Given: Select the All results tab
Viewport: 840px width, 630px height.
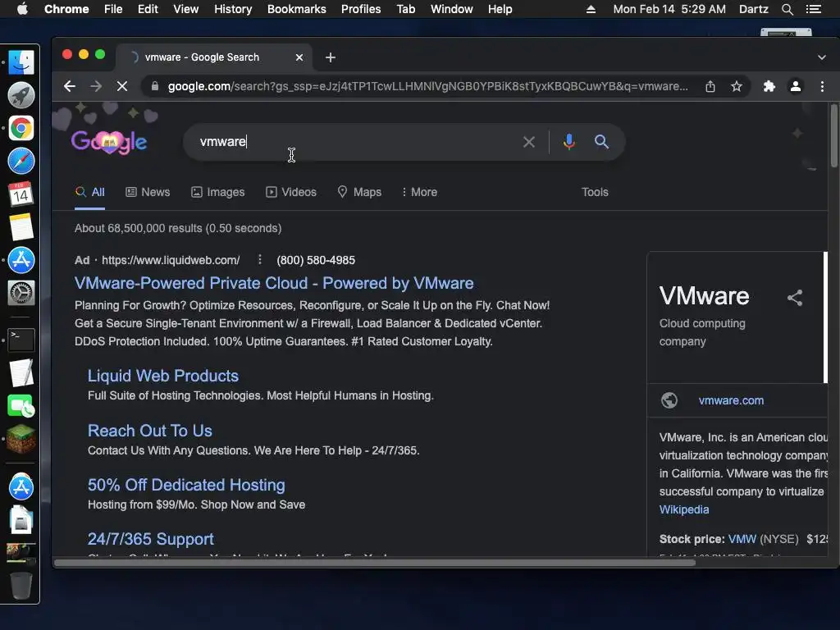Looking at the screenshot, I should pos(90,192).
